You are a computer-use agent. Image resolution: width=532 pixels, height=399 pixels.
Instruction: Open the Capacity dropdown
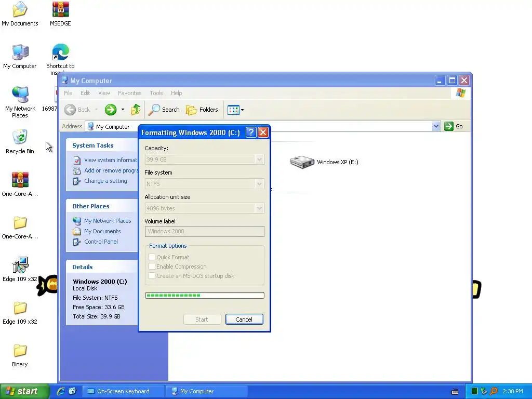point(259,159)
